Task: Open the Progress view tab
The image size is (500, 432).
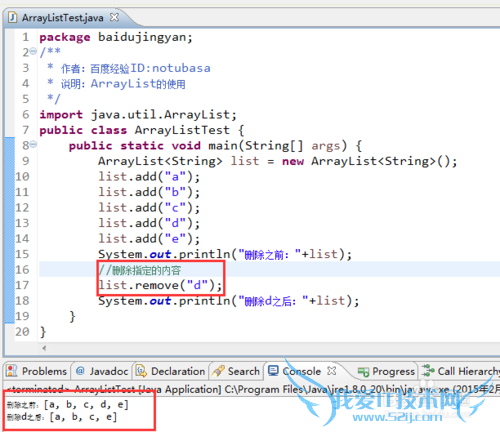Action: coord(386,371)
